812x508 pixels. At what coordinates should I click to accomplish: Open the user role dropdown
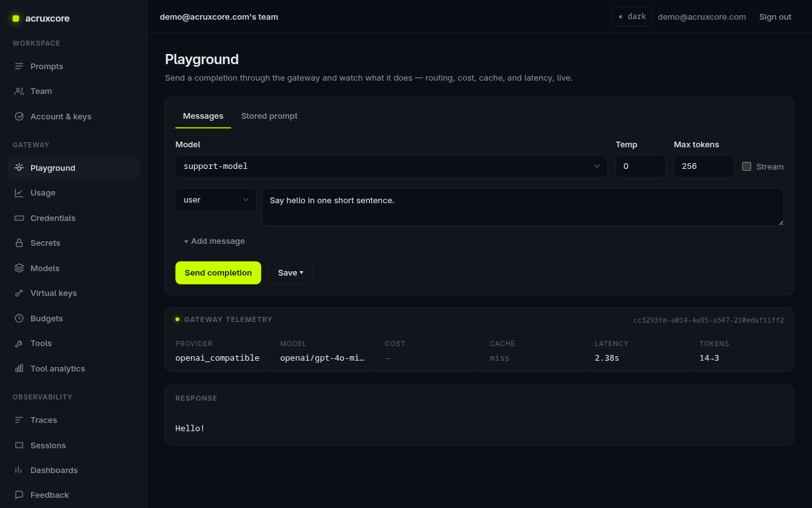click(x=216, y=200)
